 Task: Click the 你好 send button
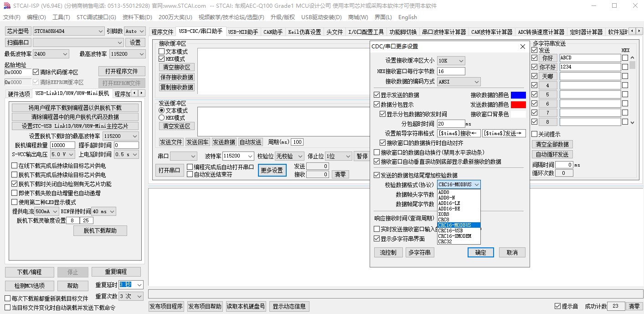pos(548,58)
